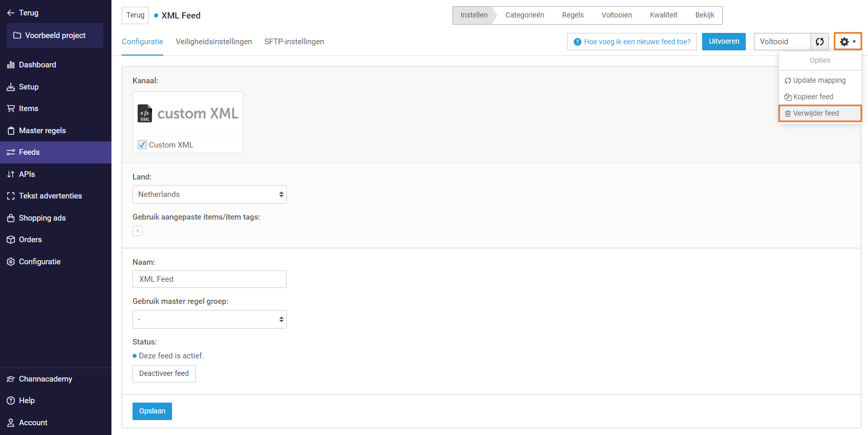Choose Verwijder feed from options menu
Image resolution: width=868 pixels, height=435 pixels.
(x=820, y=113)
